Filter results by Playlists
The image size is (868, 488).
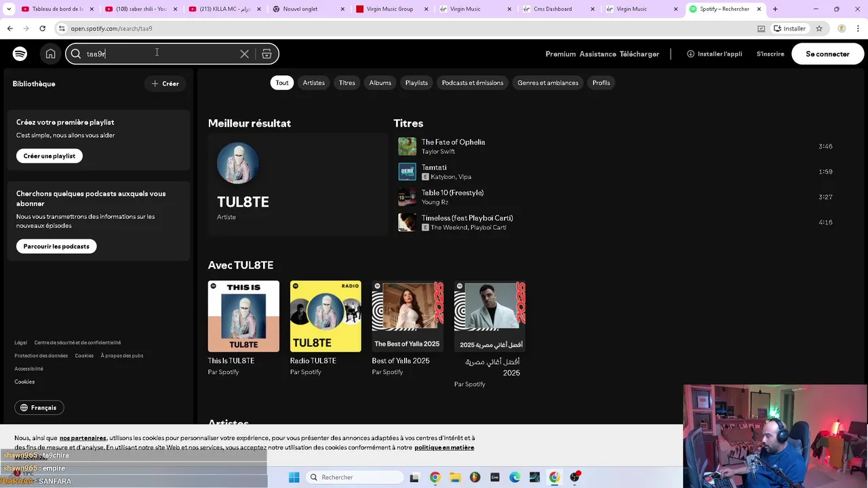click(x=416, y=83)
